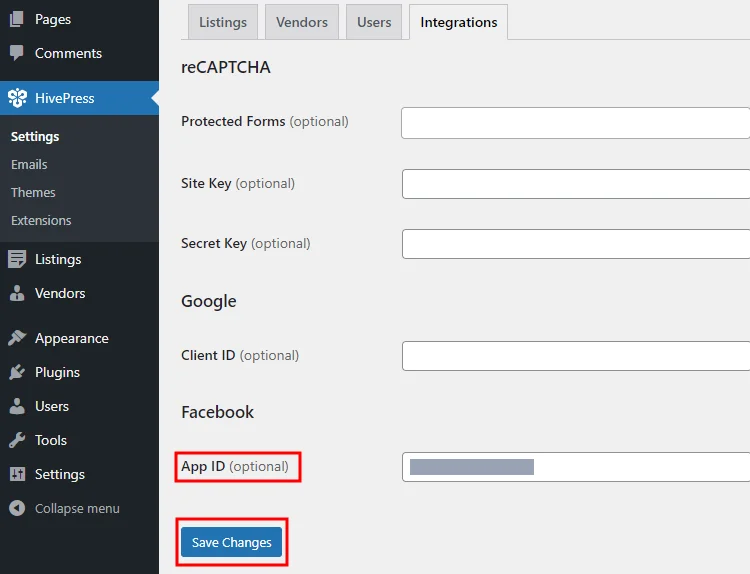The height and width of the screenshot is (574, 750).
Task: Click the Settings sliders icon
Action: (x=17, y=474)
